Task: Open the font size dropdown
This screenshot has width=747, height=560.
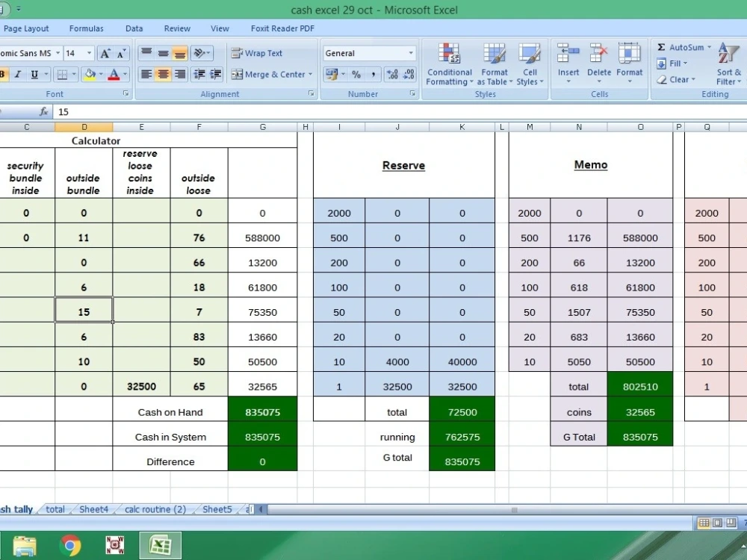Action: tap(89, 53)
